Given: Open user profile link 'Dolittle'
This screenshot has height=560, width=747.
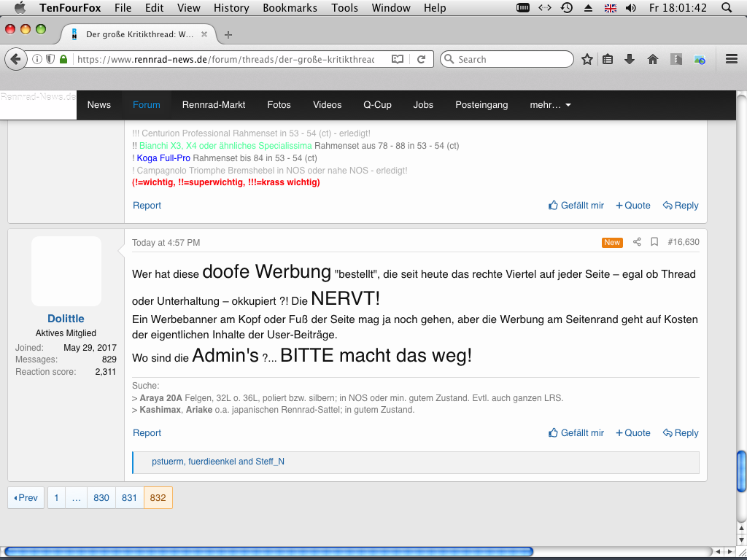Looking at the screenshot, I should (66, 319).
